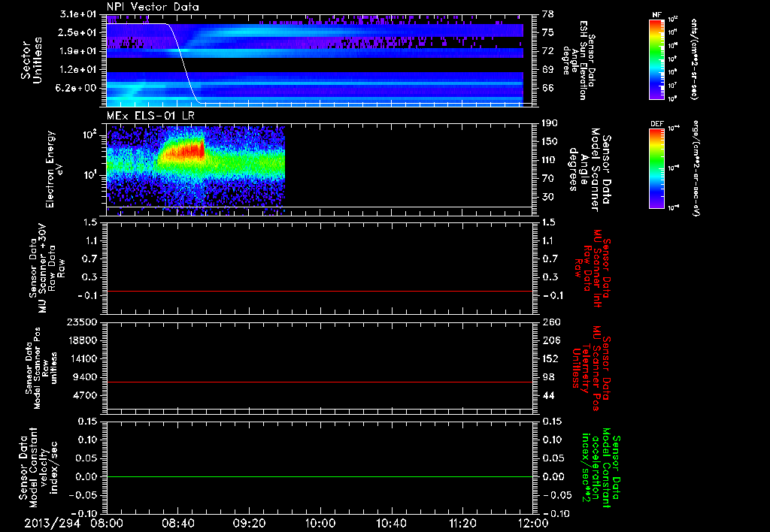
Task: Click the '23500' scanner position tick value
Action: click(81, 322)
